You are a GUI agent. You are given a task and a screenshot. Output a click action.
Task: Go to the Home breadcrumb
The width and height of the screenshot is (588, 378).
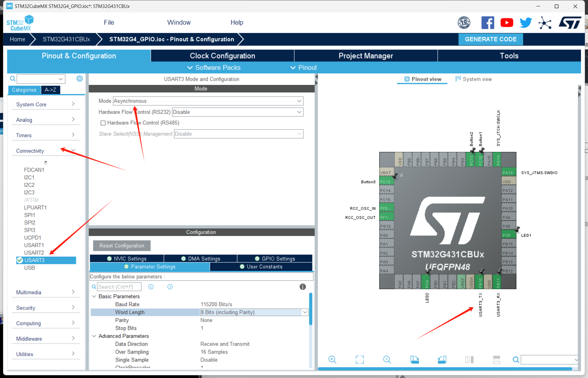coord(17,39)
